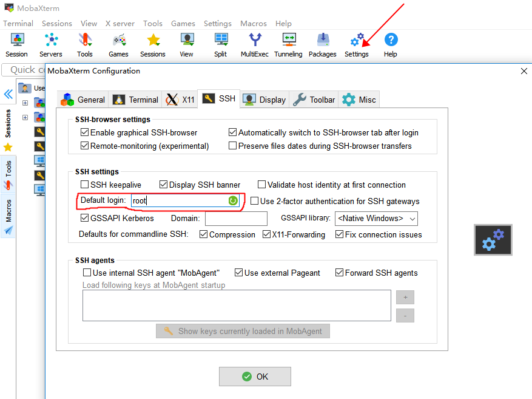Open the Servers toolbar icon
The height and width of the screenshot is (399, 532).
(x=51, y=45)
